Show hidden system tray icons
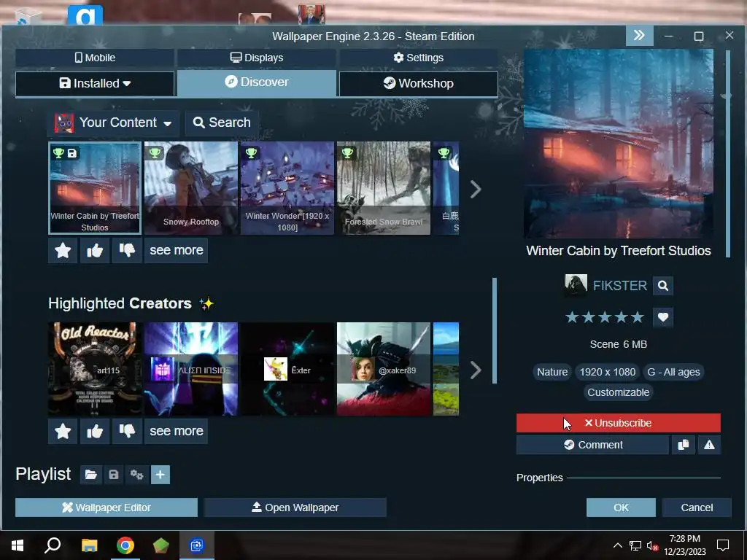The width and height of the screenshot is (747, 560). pos(617,545)
